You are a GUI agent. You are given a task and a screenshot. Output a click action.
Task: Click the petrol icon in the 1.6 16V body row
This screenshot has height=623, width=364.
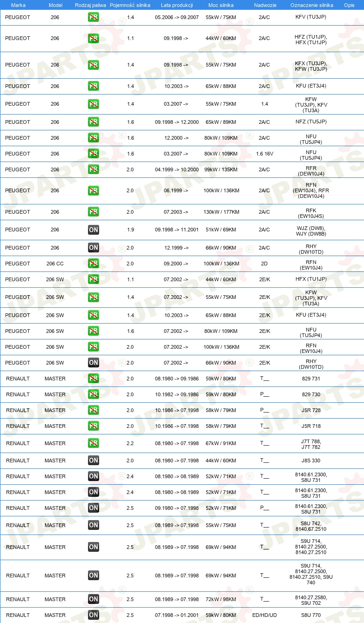[94, 154]
